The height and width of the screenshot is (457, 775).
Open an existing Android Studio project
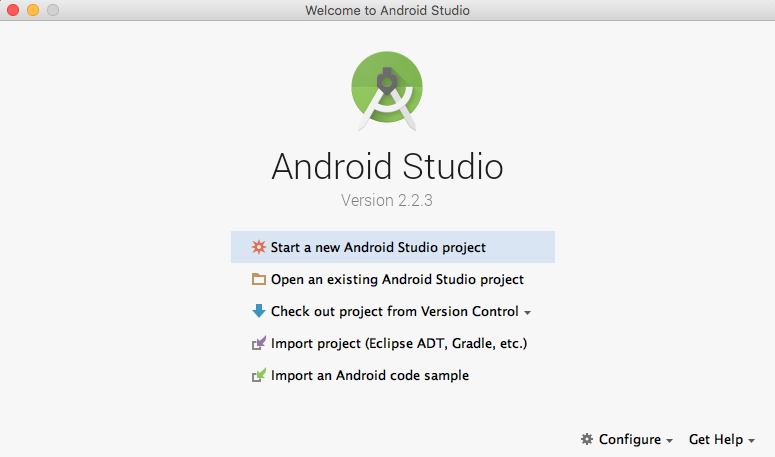click(397, 280)
